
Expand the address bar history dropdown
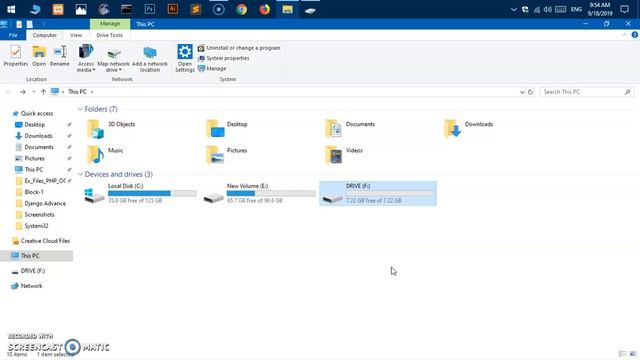(522, 92)
